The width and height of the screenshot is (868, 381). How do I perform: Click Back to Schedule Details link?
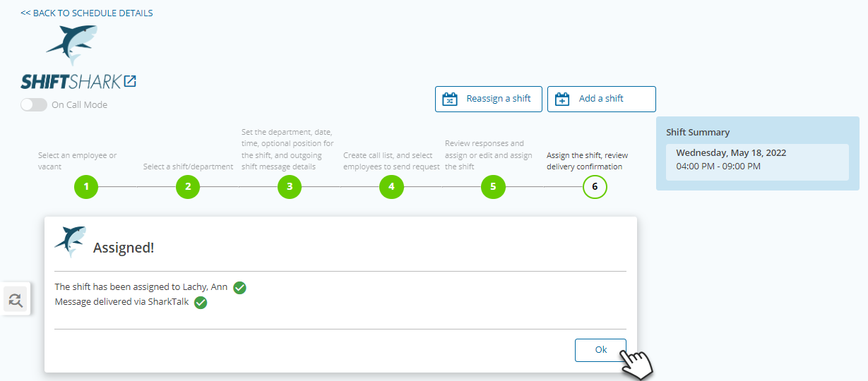87,13
